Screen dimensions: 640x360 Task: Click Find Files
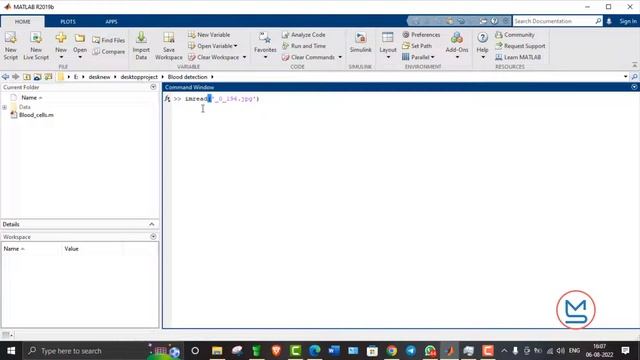(109, 40)
